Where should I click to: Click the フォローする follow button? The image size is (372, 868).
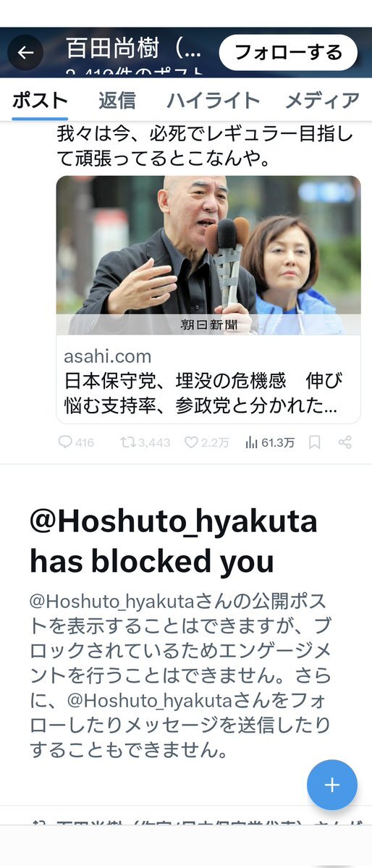(x=289, y=53)
